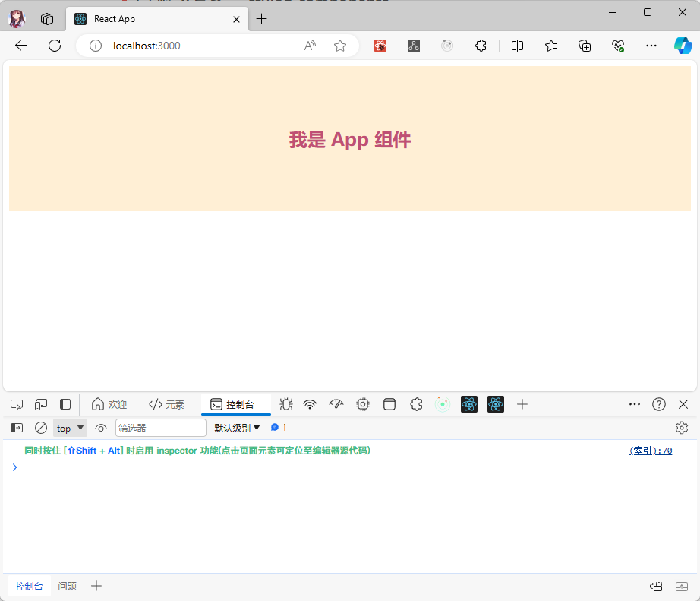Click the 1 issue counter badge
This screenshot has width=700, height=601.
[279, 428]
